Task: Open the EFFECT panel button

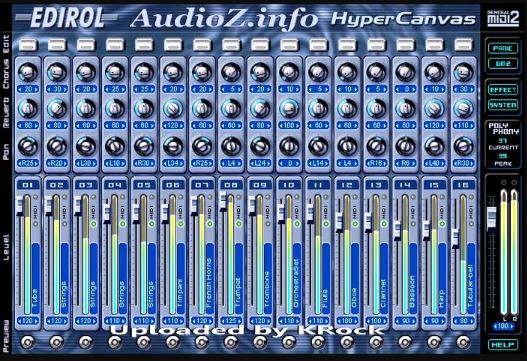Action: [503, 90]
